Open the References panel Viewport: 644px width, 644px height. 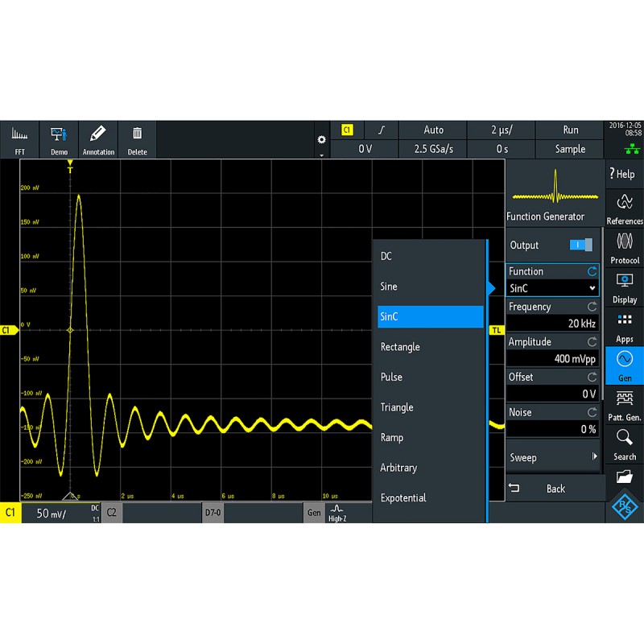click(624, 209)
